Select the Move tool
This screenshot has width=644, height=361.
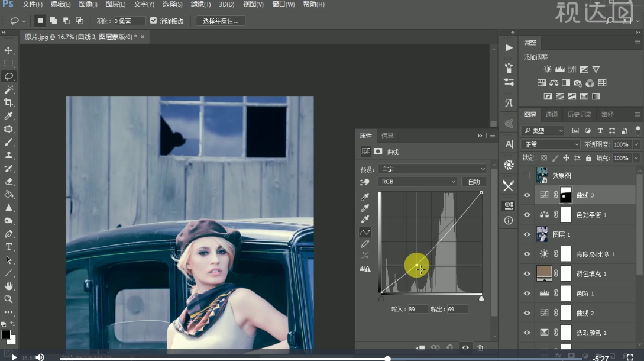click(x=8, y=50)
